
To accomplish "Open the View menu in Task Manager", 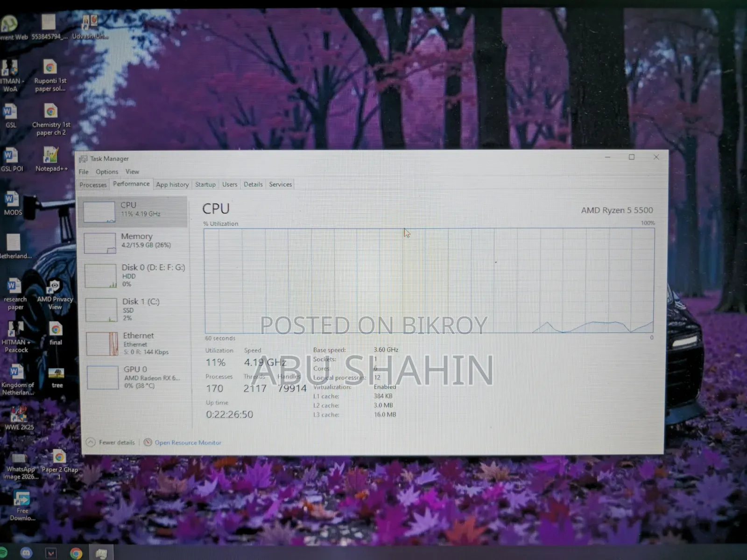I will (x=132, y=172).
